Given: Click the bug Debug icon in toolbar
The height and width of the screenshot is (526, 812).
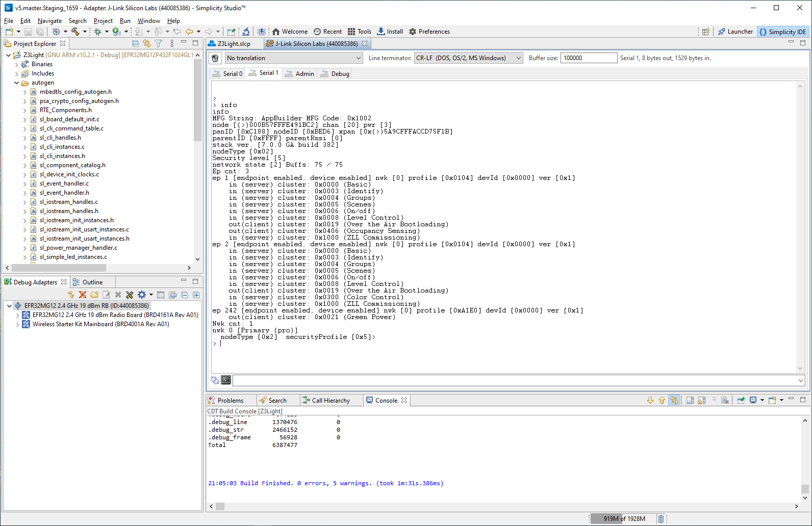Looking at the screenshot, I should coord(97,32).
